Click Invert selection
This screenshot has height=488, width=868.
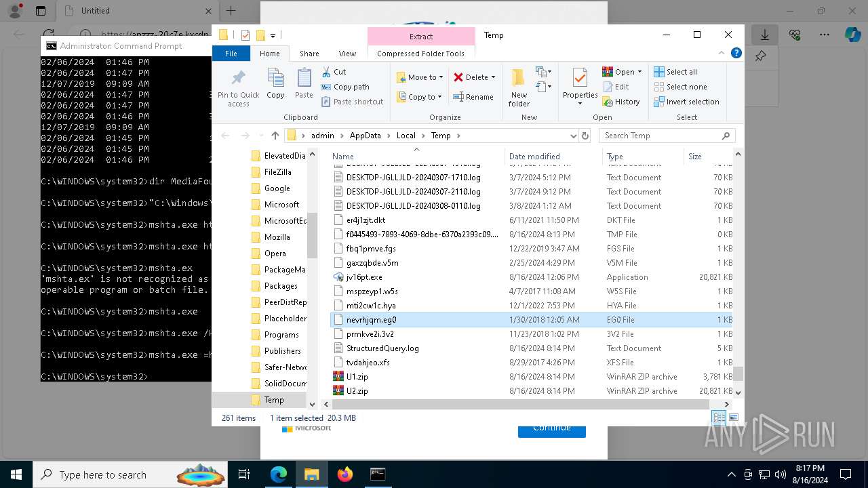tap(686, 102)
